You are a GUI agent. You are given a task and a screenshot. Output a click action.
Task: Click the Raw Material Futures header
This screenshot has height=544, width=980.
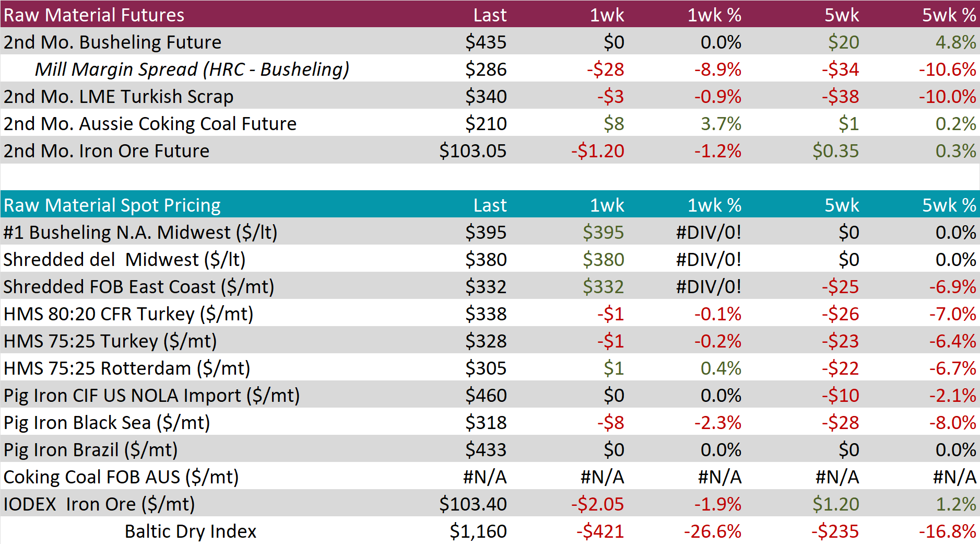94,15
